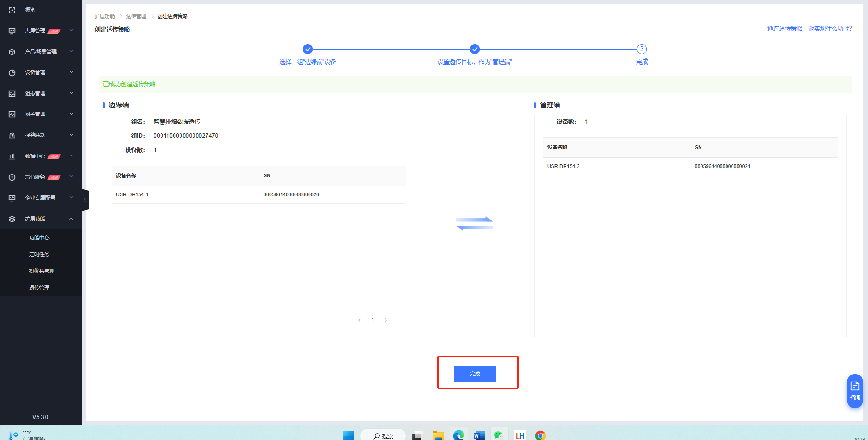Click the 概览 overview icon in sidebar
This screenshot has width=868, height=440.
[x=13, y=10]
